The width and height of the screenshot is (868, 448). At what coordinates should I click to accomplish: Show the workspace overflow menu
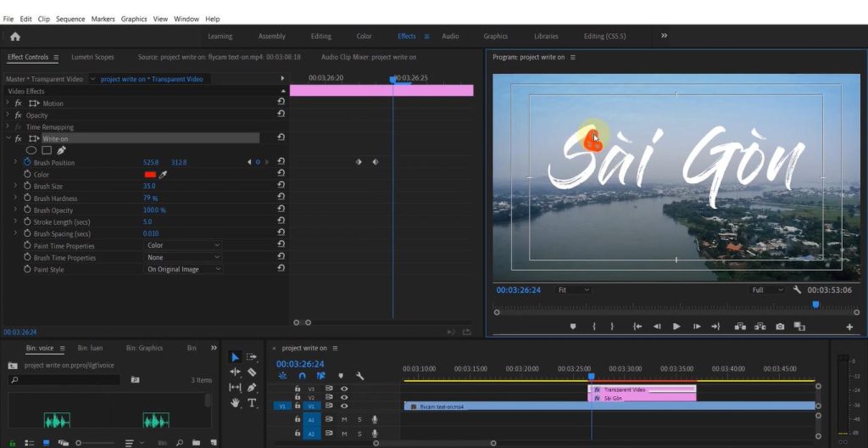[664, 36]
